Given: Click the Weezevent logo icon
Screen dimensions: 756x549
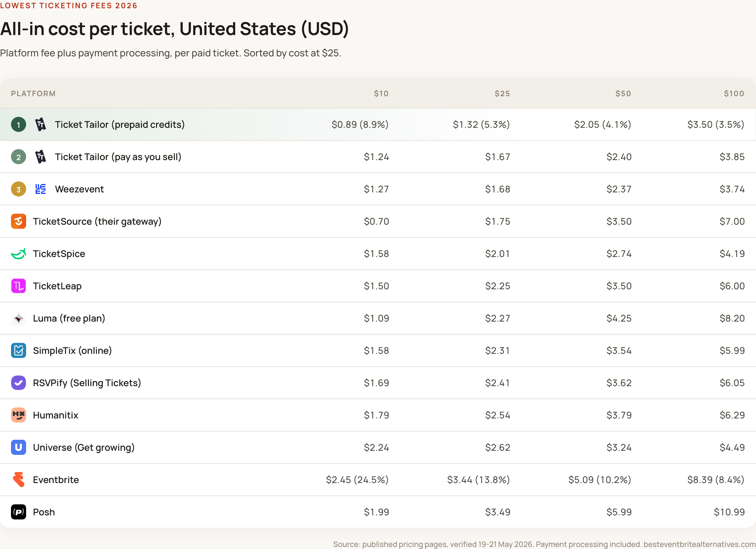Looking at the screenshot, I should tap(41, 189).
